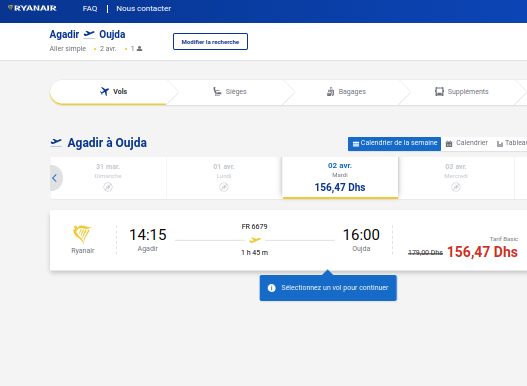Screen dimensions: 527x386
Task: Select the Sièges step tab
Action: pos(230,92)
